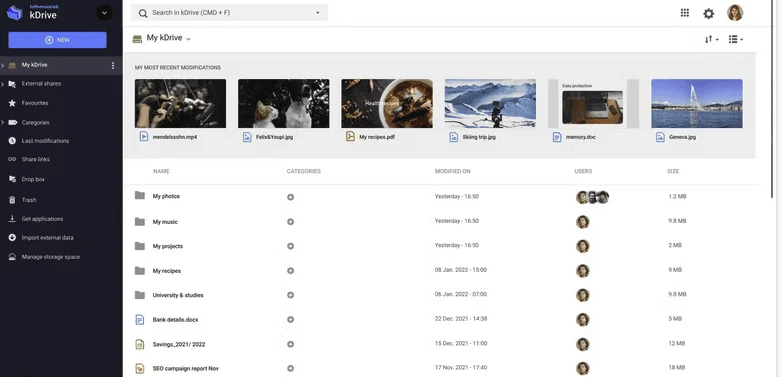Open the My kDrive breadcrumb dropdown

(x=188, y=39)
